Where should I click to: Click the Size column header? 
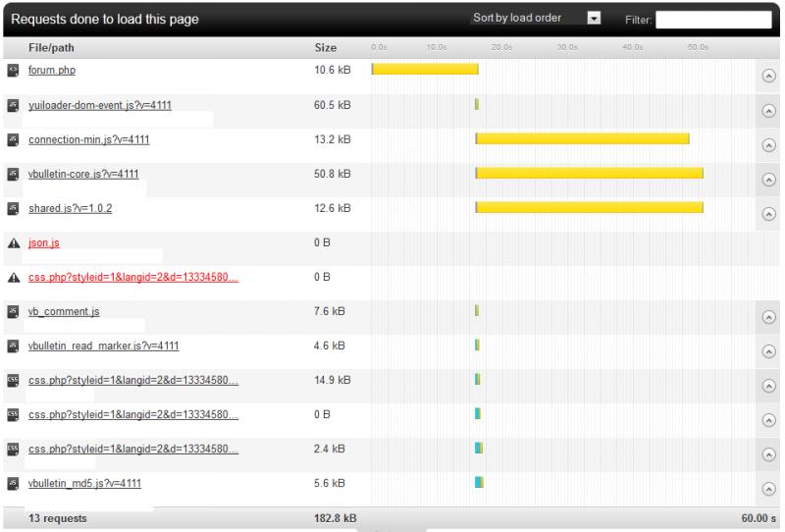pos(325,47)
